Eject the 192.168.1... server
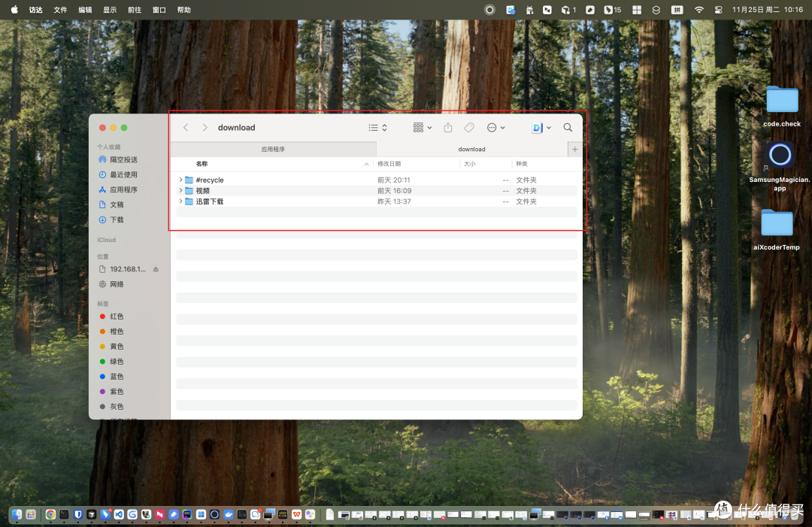The width and height of the screenshot is (812, 527). [x=156, y=269]
